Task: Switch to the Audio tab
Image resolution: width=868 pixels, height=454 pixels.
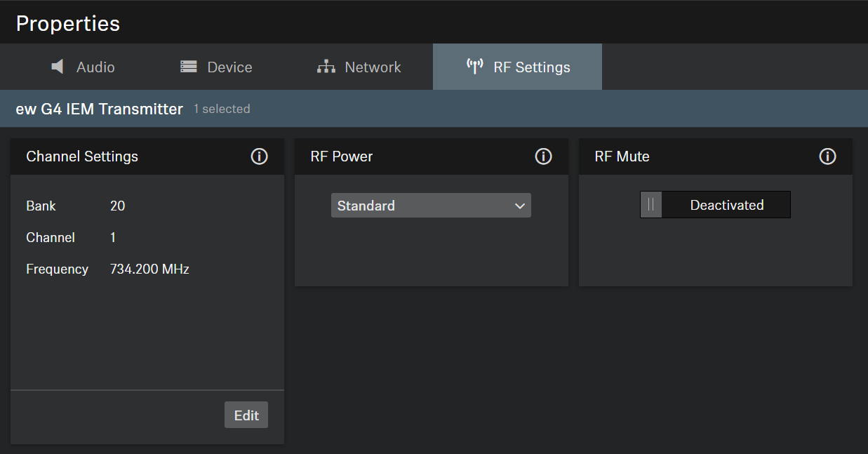Action: click(x=95, y=67)
